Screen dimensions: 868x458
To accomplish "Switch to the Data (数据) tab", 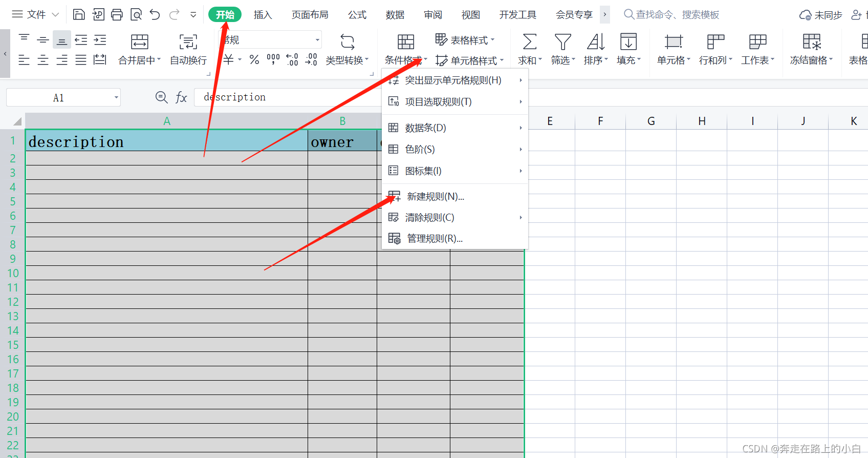I will pyautogui.click(x=395, y=15).
